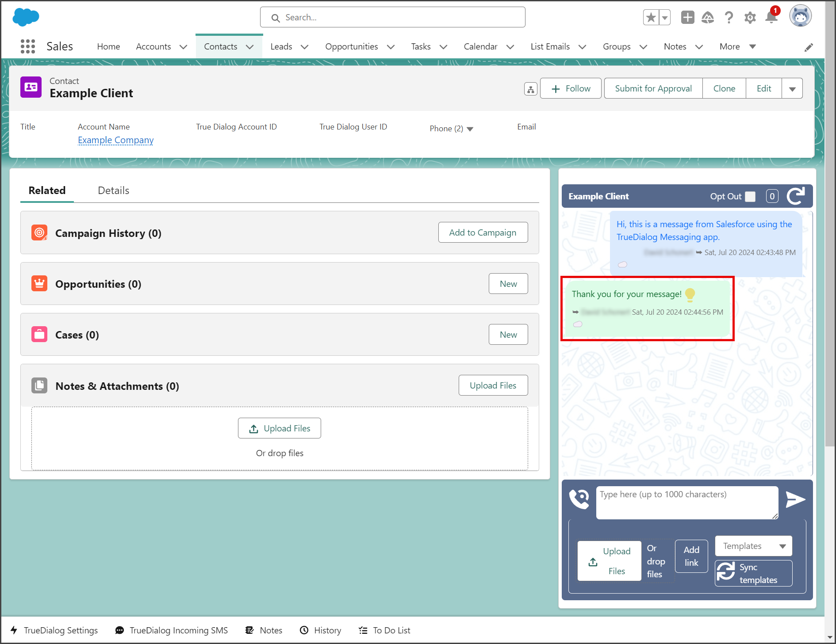
Task: Open the Phone (2) dropdown arrow
Action: tap(470, 129)
